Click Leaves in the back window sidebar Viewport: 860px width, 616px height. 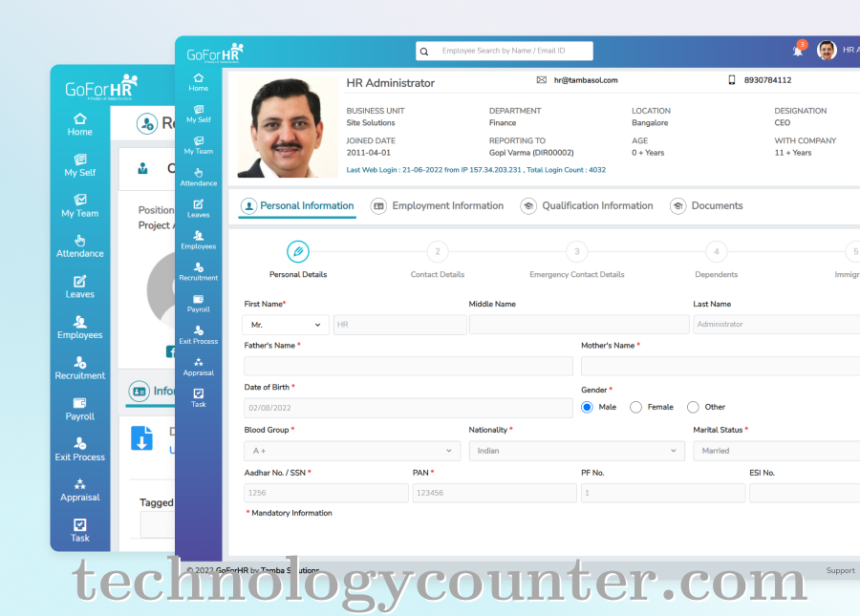[x=80, y=287]
